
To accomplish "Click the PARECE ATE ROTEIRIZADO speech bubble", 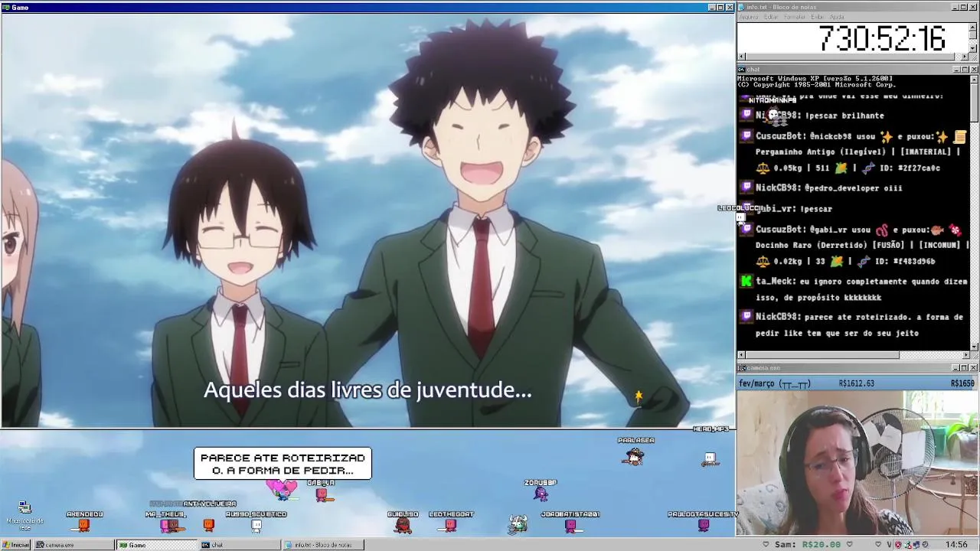I will pyautogui.click(x=283, y=464).
